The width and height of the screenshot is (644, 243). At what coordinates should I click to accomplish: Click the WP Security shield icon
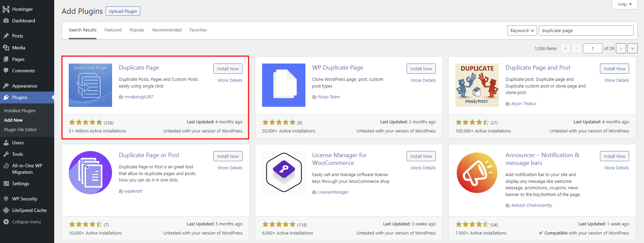click(6, 199)
